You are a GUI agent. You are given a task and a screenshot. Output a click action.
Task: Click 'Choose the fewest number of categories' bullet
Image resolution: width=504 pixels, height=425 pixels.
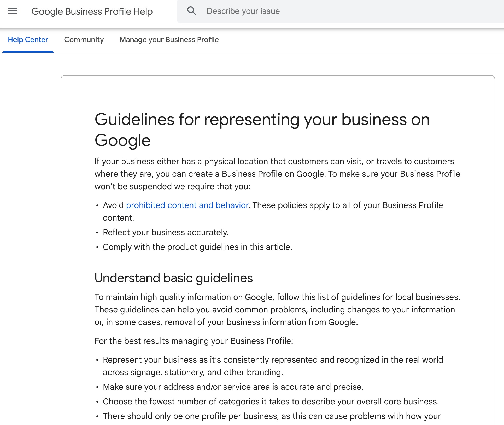point(271,402)
